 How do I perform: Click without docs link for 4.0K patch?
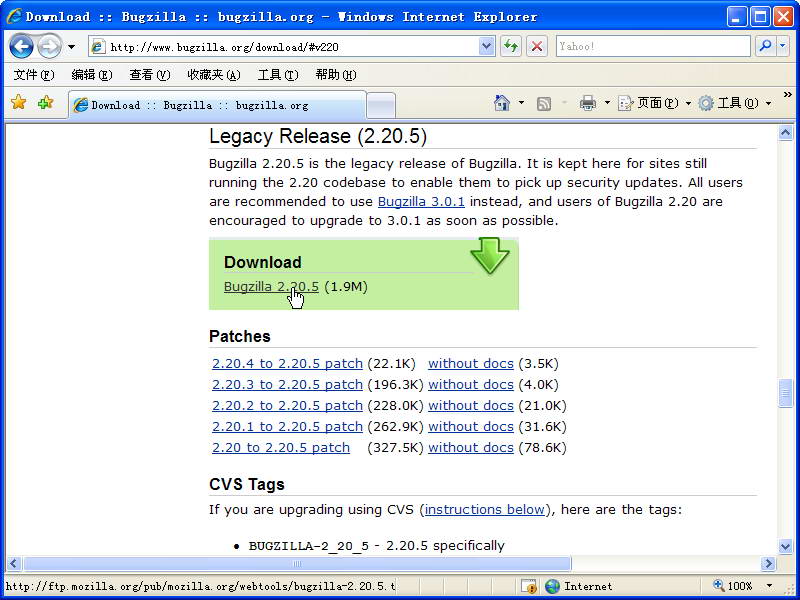(470, 385)
